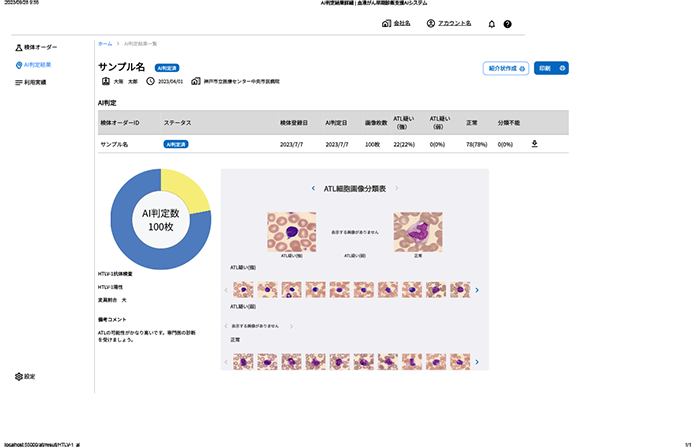This screenshot has height=447, width=700.
Task: Click the help question mark icon
Action: pos(507,24)
